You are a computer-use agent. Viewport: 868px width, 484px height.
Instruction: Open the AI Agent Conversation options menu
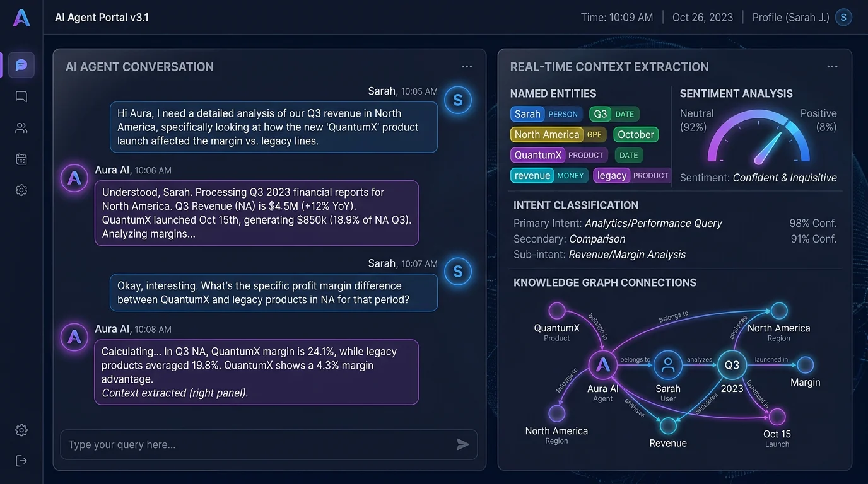(466, 66)
